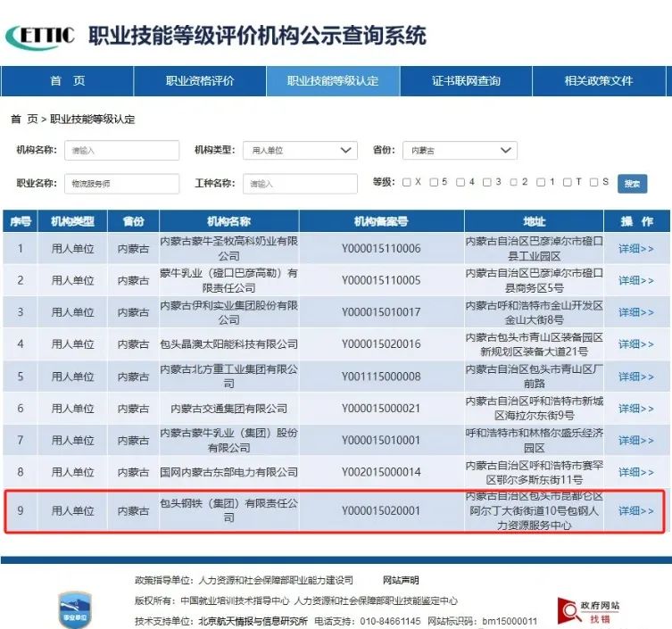Click the 机构类型 column header
672x629 pixels.
[x=72, y=221]
